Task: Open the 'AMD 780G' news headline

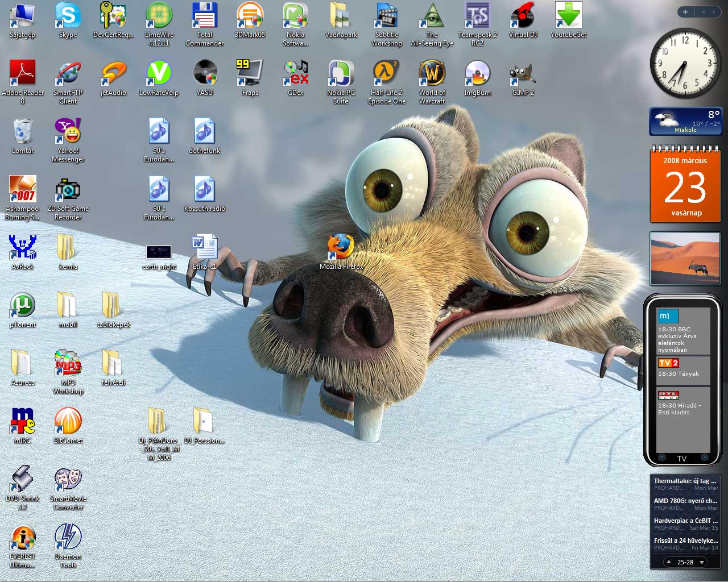Action: [685, 501]
